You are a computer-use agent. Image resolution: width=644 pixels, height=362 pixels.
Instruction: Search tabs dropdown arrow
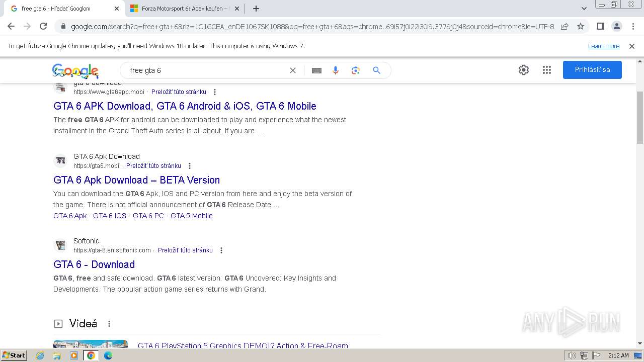584,9
